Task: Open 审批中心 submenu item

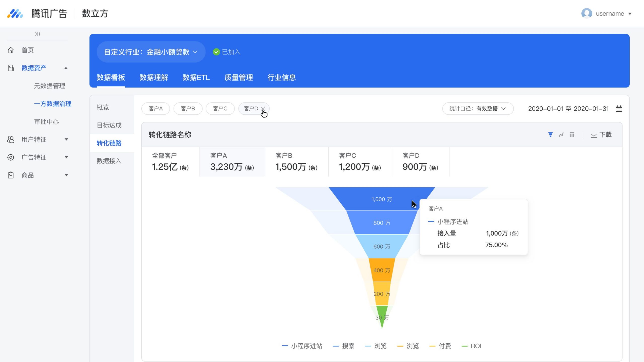Action: (47, 122)
